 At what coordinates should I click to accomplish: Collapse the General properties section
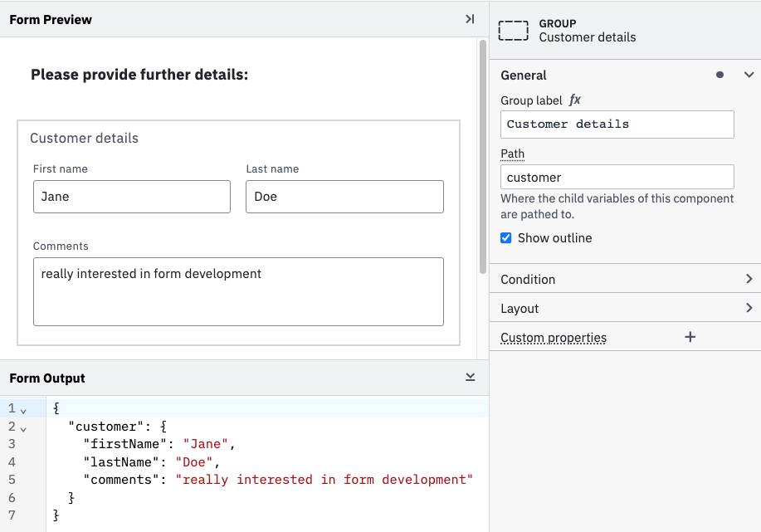pos(749,75)
